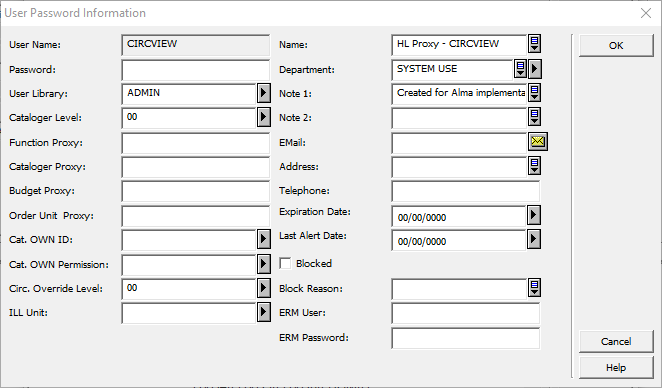Click the Last Alert Date field 00/00/0000
This screenshot has width=662, height=388.
pos(459,240)
